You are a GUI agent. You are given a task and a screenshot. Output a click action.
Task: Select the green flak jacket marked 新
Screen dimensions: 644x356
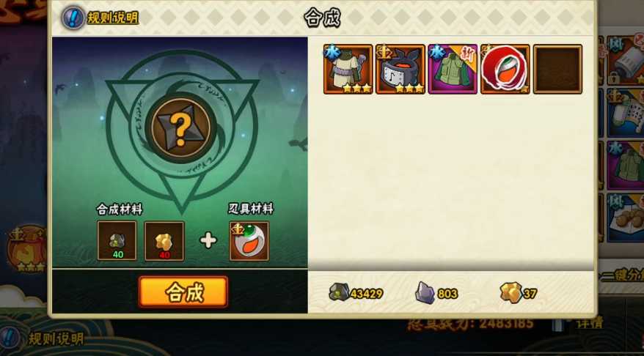click(x=453, y=70)
